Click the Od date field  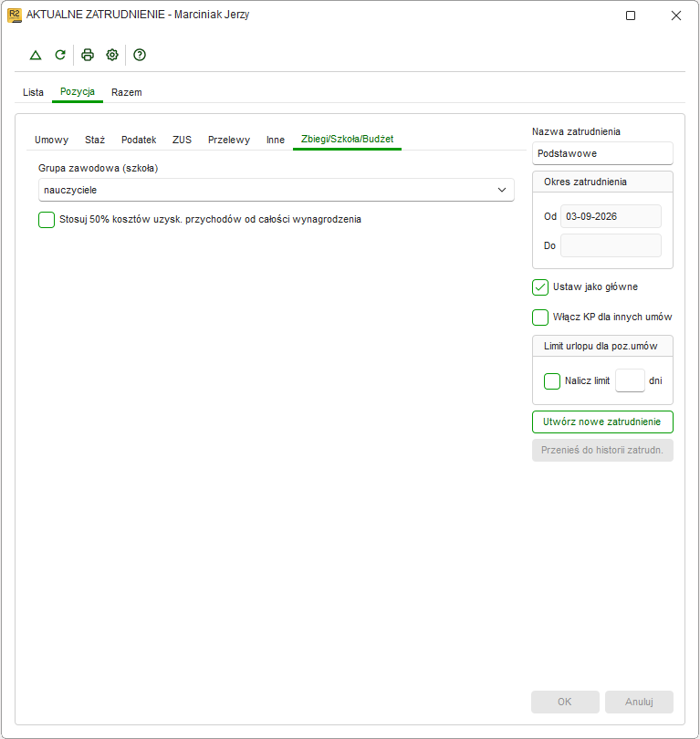[611, 216]
